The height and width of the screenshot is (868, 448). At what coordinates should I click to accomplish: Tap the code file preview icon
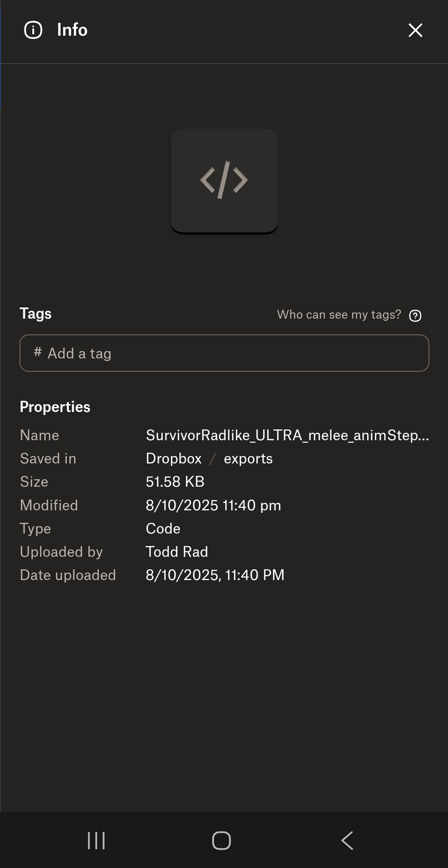(x=224, y=180)
